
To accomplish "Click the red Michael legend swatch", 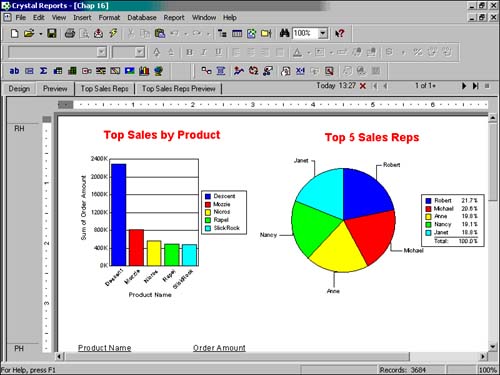I will [429, 209].
